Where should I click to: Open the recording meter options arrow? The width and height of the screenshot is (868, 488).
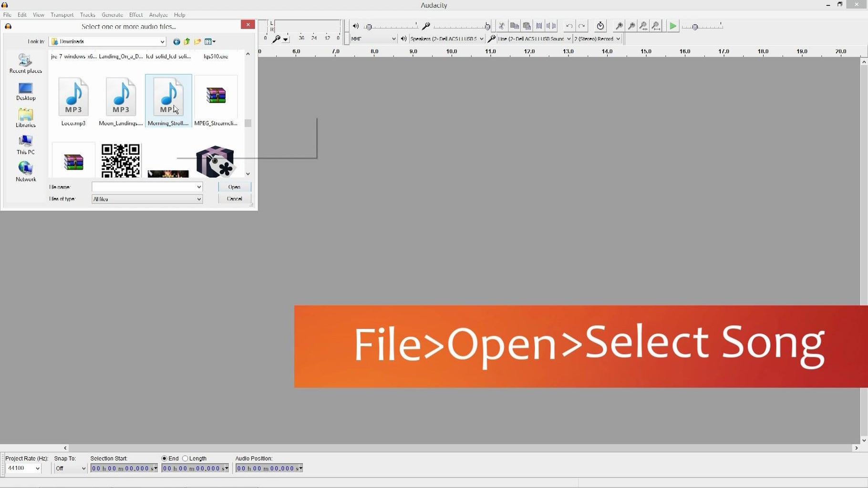(x=285, y=40)
